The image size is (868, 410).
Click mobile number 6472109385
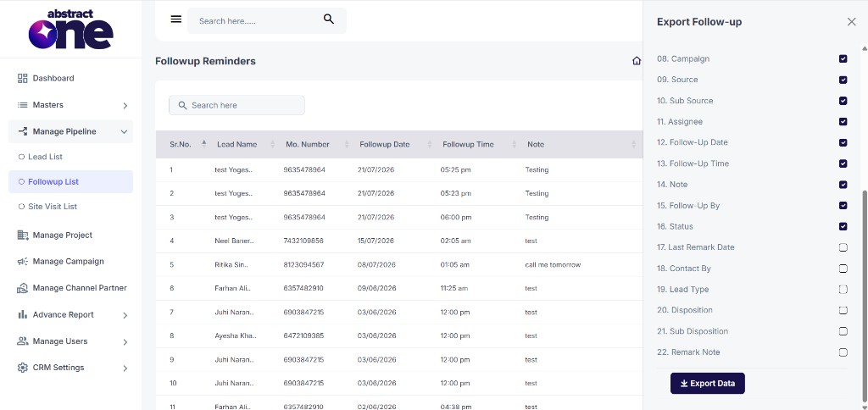pyautogui.click(x=304, y=335)
